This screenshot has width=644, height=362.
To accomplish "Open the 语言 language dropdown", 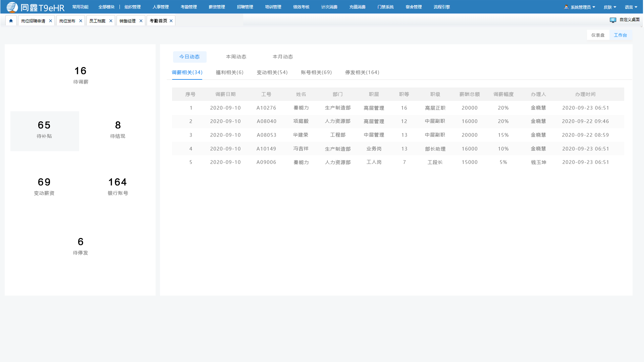I will [x=631, y=7].
